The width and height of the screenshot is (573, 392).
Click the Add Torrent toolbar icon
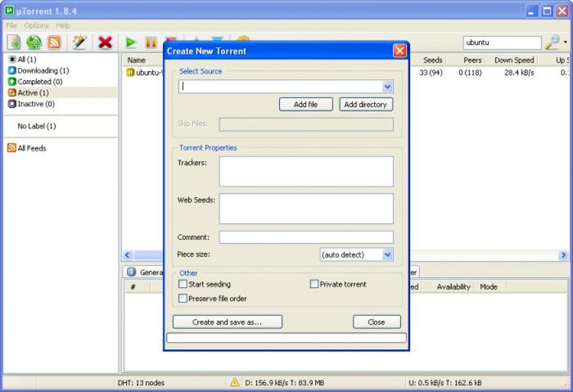[x=14, y=42]
